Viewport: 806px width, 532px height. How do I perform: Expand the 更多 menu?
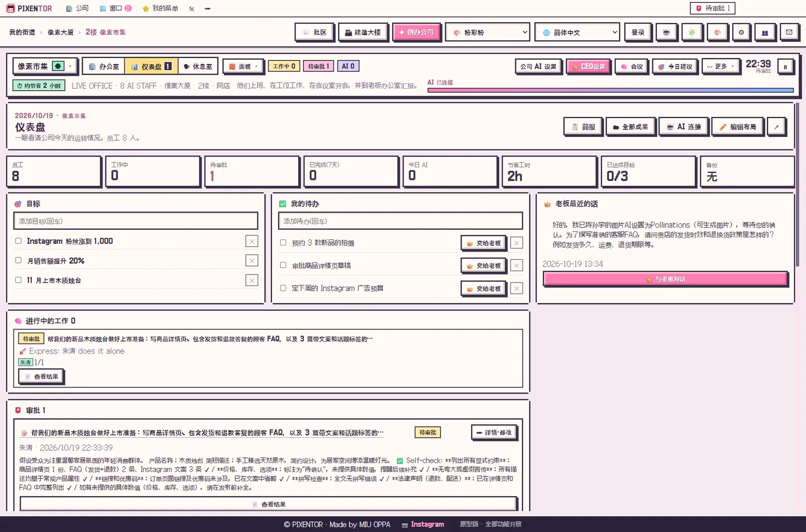click(720, 66)
